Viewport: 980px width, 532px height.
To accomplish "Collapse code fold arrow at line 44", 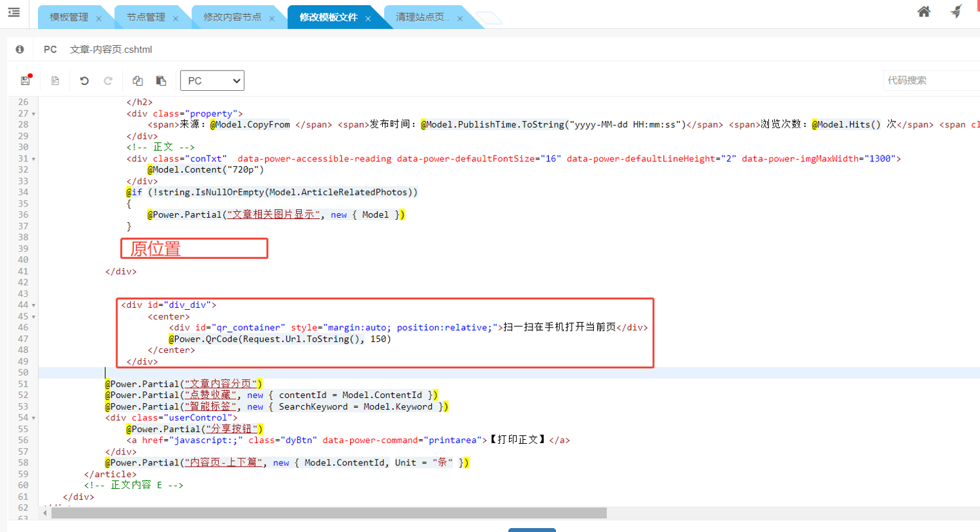I will (34, 305).
